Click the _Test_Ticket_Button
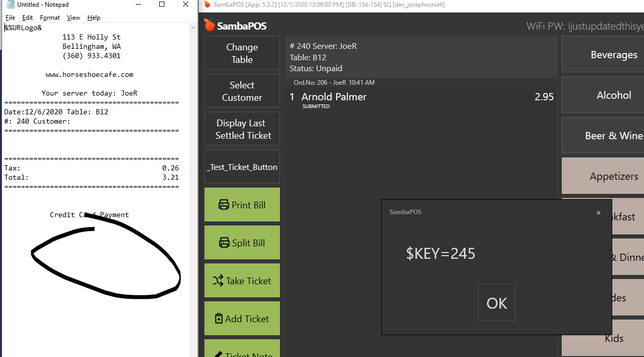644x357 pixels. (242, 167)
